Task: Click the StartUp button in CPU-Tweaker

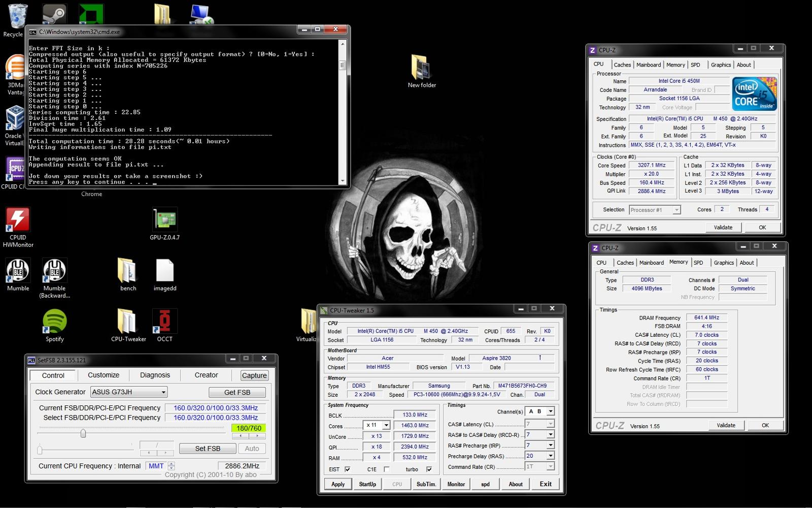Action: click(367, 484)
